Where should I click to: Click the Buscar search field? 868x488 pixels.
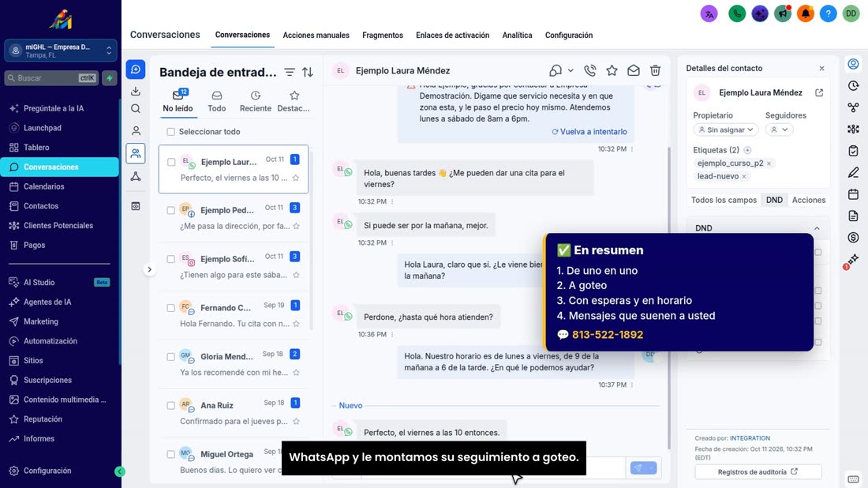pyautogui.click(x=52, y=78)
